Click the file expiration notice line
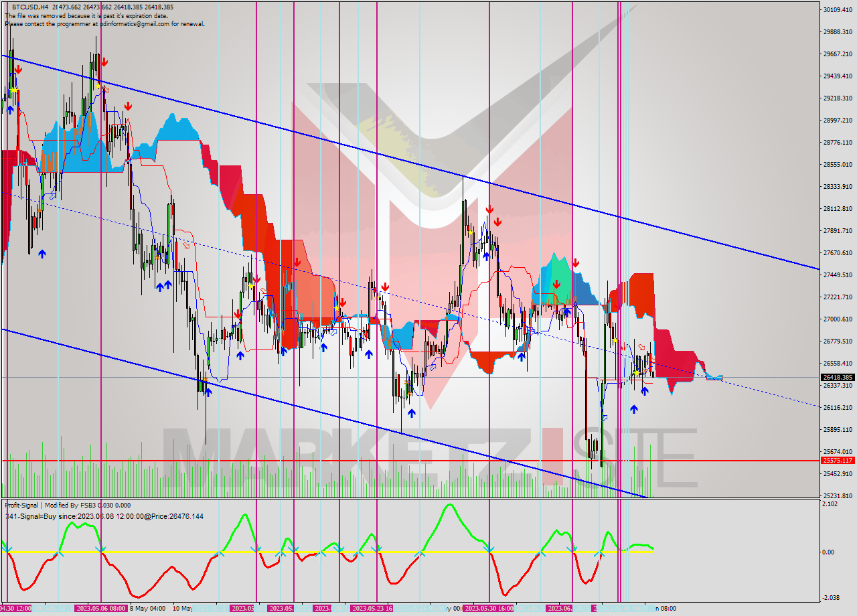 (x=86, y=15)
